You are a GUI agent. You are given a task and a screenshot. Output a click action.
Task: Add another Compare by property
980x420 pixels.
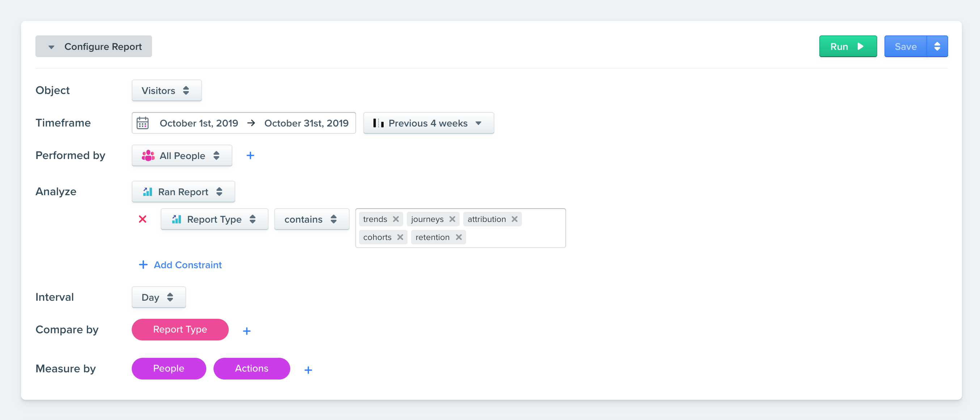coord(246,331)
